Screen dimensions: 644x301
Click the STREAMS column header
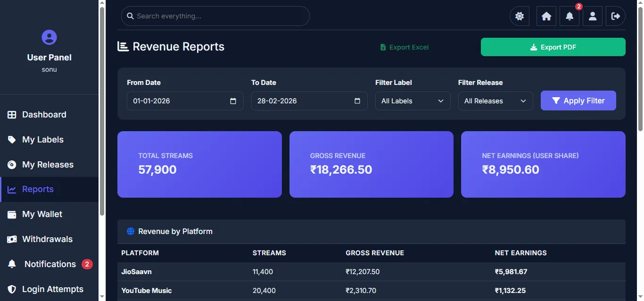click(269, 253)
